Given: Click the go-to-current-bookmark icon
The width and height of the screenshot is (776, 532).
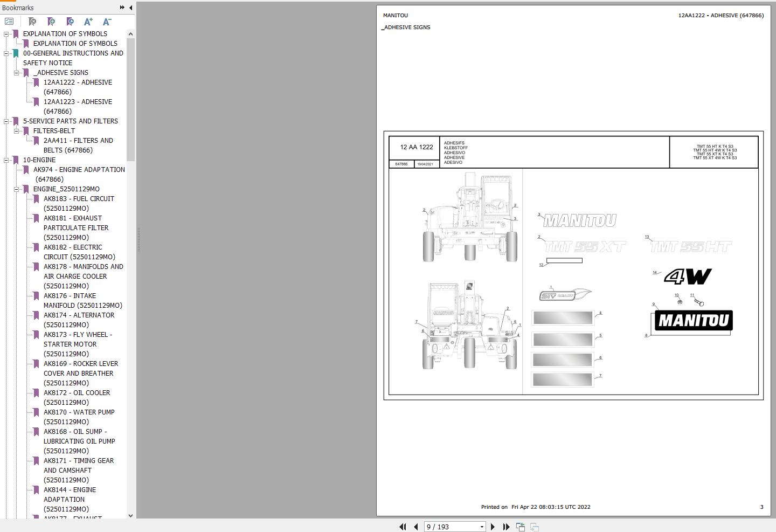Looking at the screenshot, I should click(x=70, y=22).
